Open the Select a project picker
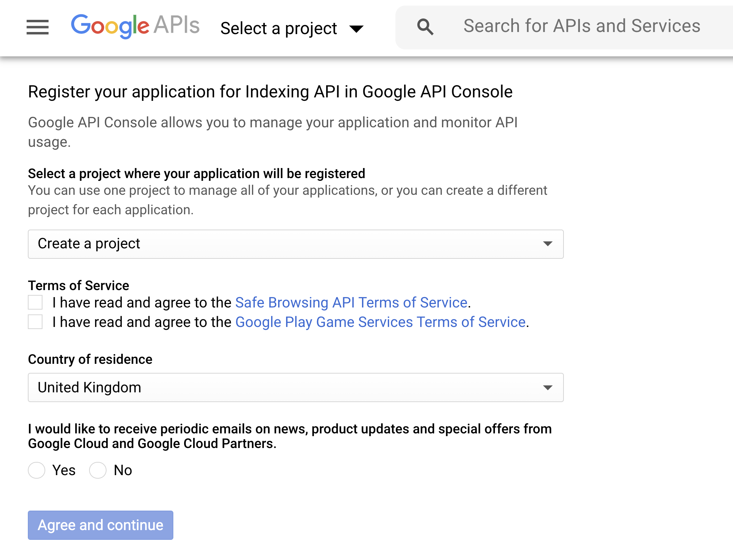This screenshot has height=560, width=733. [278, 28]
